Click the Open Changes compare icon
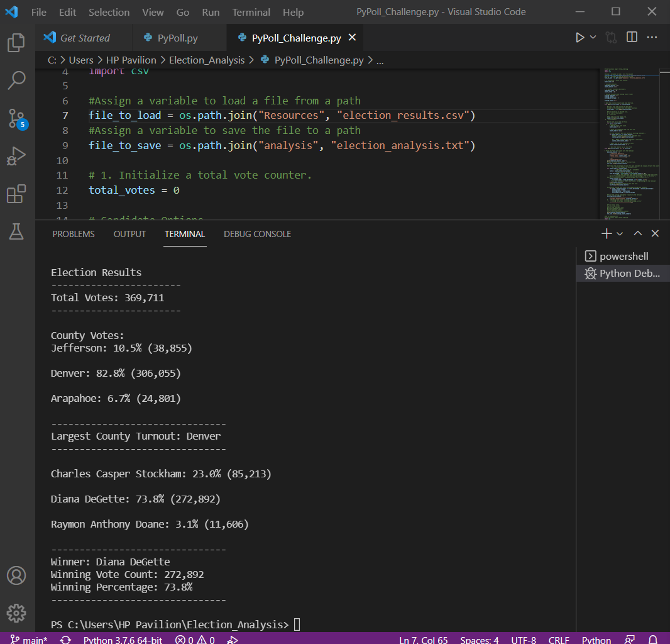670x644 pixels. pos(611,38)
